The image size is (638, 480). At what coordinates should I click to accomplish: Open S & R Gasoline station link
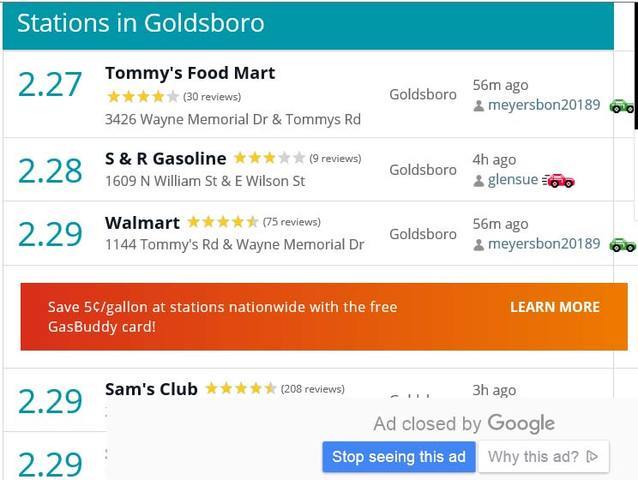(x=165, y=158)
